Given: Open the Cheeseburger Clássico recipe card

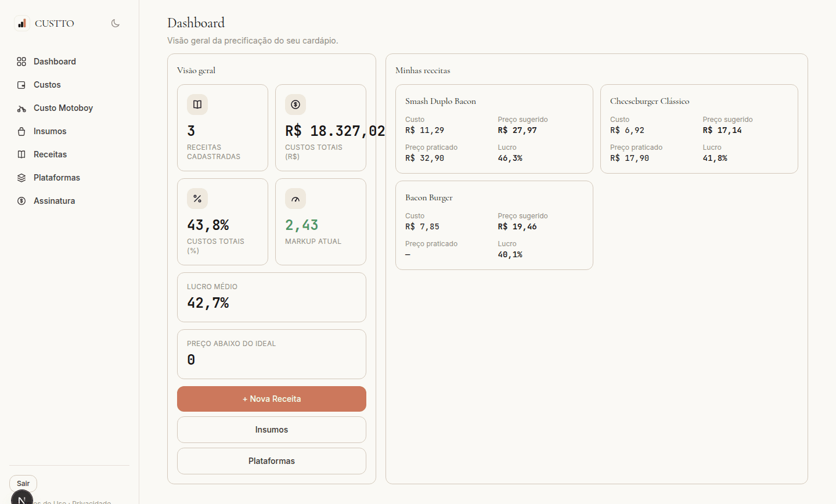Looking at the screenshot, I should pyautogui.click(x=699, y=129).
